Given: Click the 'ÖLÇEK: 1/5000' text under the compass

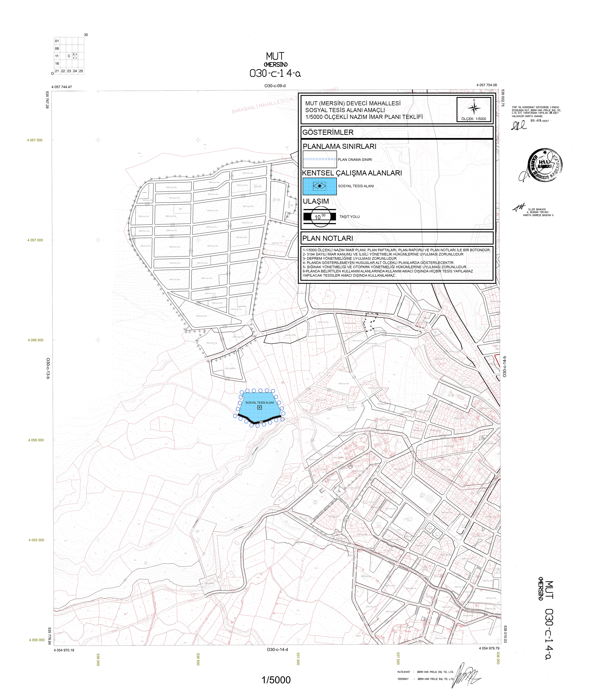Looking at the screenshot, I should coord(474,119).
